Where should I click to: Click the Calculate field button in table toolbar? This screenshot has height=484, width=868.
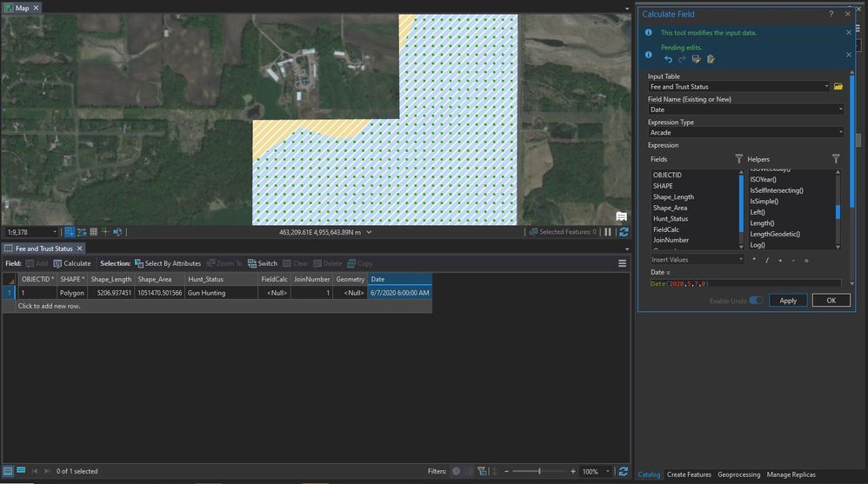71,263
